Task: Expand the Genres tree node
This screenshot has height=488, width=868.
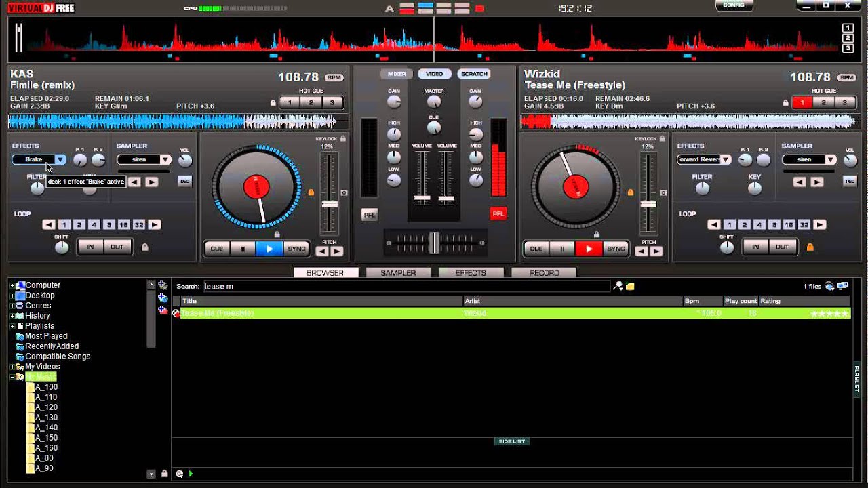Action: tap(12, 306)
